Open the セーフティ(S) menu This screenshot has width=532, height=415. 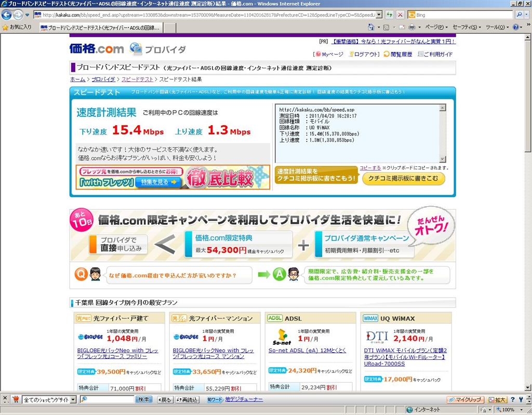pyautogui.click(x=467, y=27)
